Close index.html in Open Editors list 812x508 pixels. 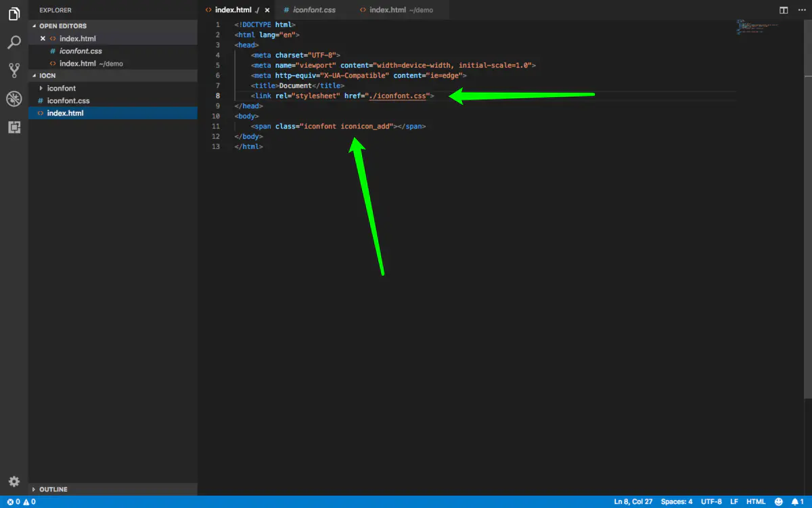click(x=43, y=39)
